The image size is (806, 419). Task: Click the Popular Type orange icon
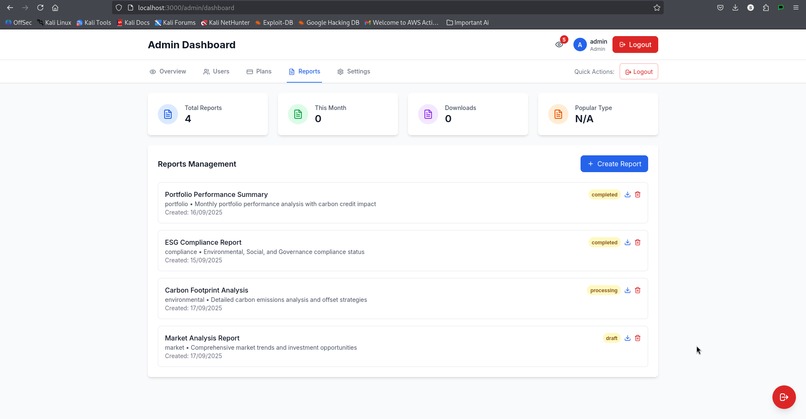tap(558, 114)
